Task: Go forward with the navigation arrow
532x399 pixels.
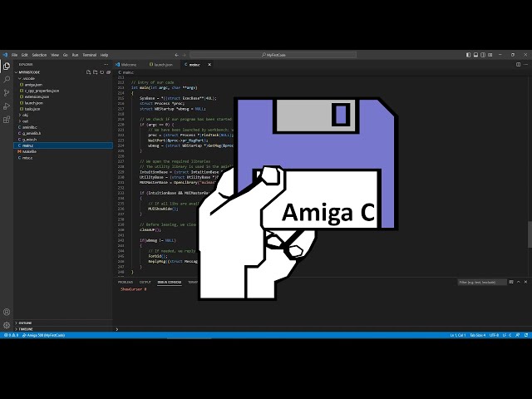Action: click(185, 55)
